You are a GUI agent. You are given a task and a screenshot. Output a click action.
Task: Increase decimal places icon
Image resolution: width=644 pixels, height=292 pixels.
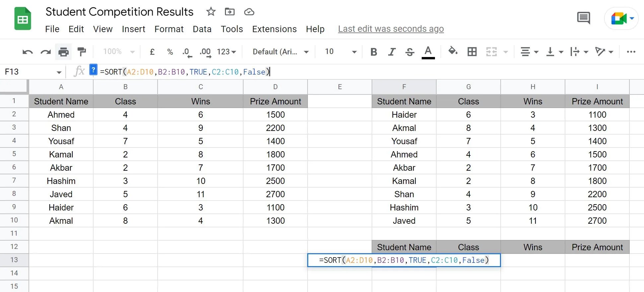[x=205, y=52]
